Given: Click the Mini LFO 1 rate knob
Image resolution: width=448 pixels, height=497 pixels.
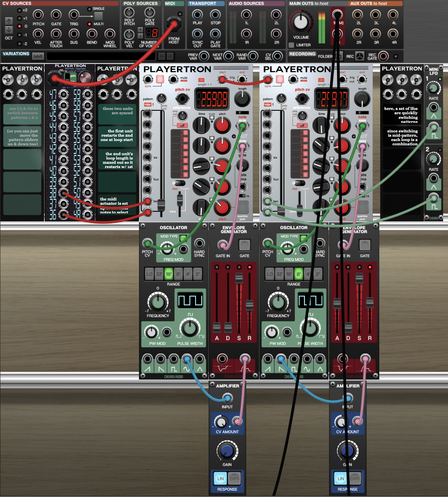Looking at the screenshot, I should (x=434, y=88).
